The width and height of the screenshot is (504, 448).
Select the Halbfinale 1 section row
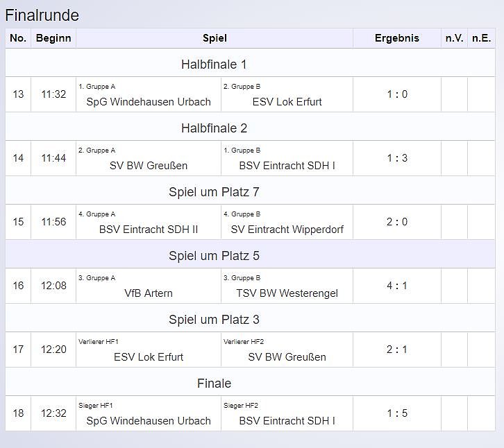(x=214, y=64)
